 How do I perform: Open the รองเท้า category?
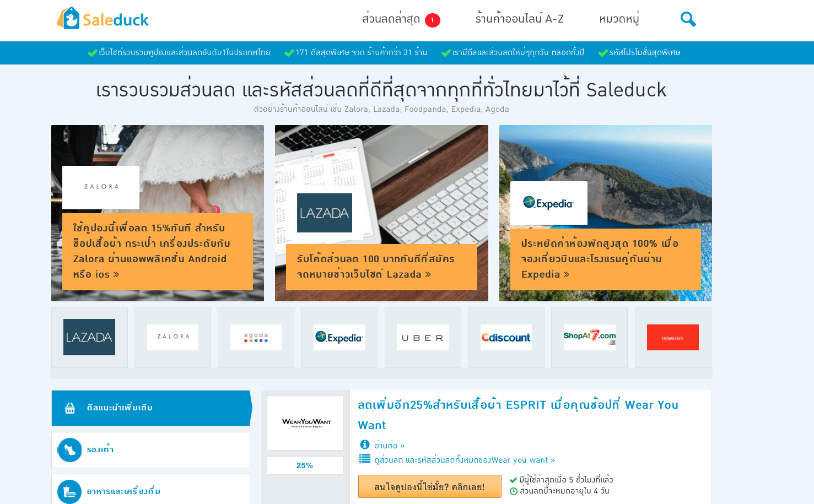click(x=150, y=450)
